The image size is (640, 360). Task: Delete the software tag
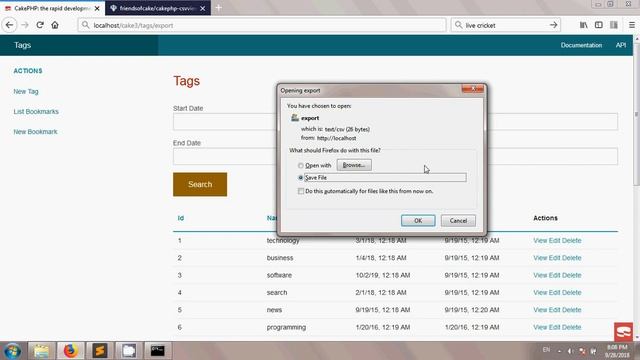tap(571, 275)
